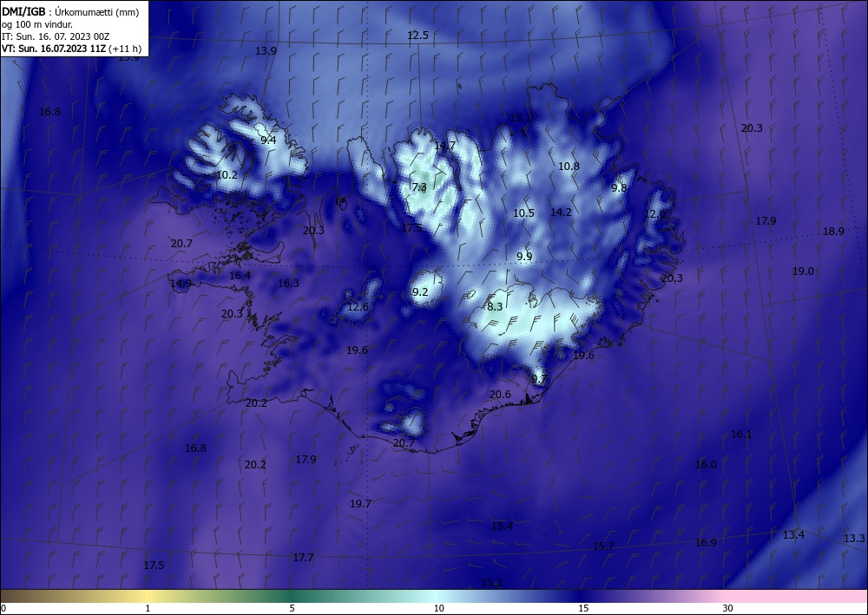Click the '1' tick on the color scale
The height and width of the screenshot is (615, 868).
148,608
